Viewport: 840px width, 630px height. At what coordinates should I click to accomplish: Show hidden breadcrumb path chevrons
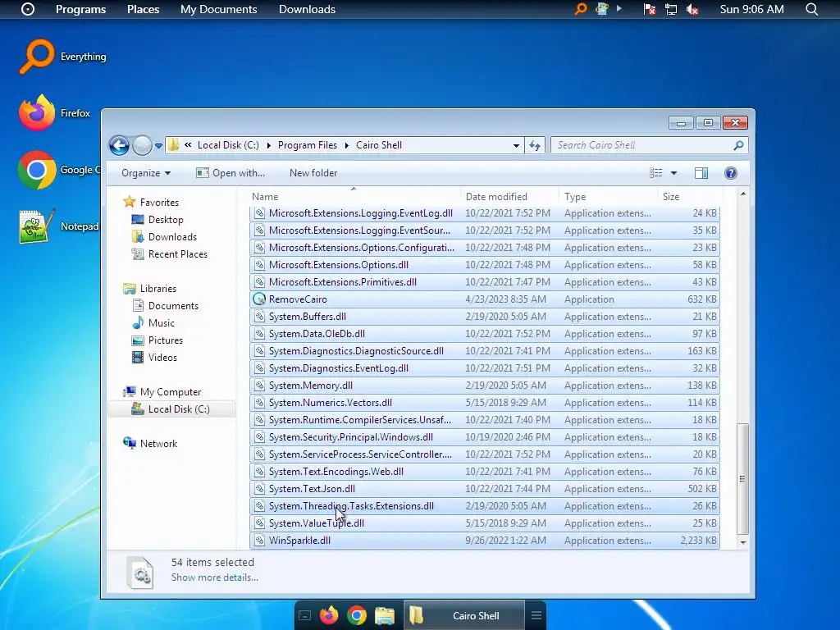(188, 144)
